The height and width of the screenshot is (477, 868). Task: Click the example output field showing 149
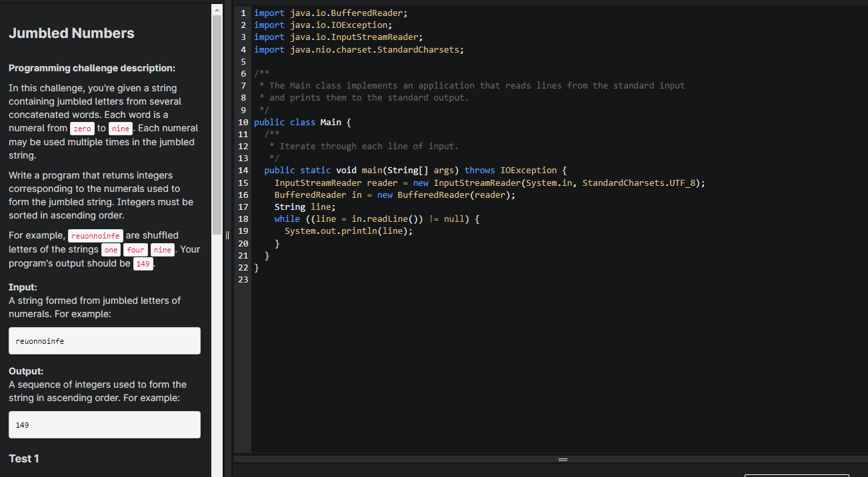coord(104,424)
